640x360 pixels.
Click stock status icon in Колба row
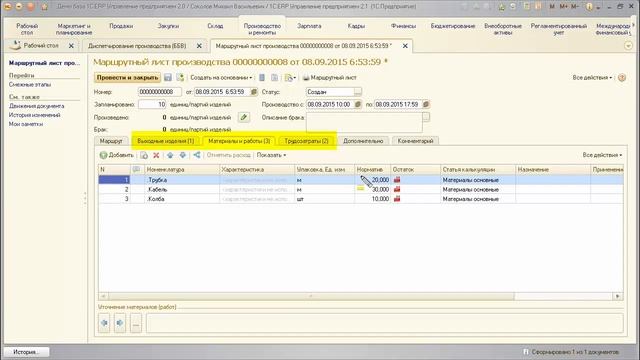click(397, 199)
